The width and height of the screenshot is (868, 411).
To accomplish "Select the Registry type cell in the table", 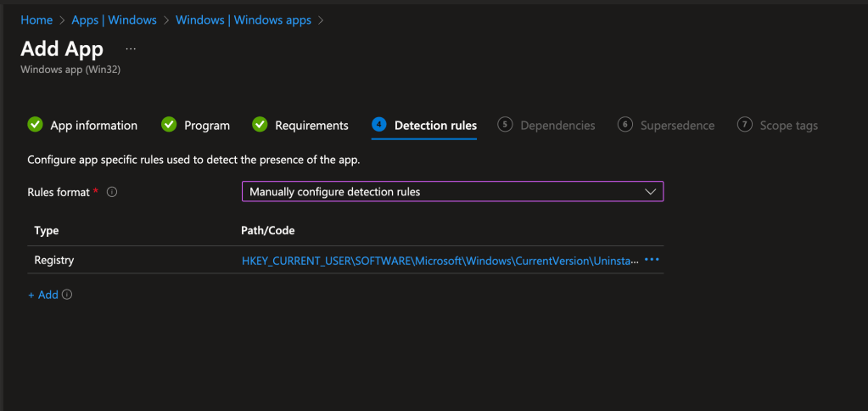I will (53, 260).
